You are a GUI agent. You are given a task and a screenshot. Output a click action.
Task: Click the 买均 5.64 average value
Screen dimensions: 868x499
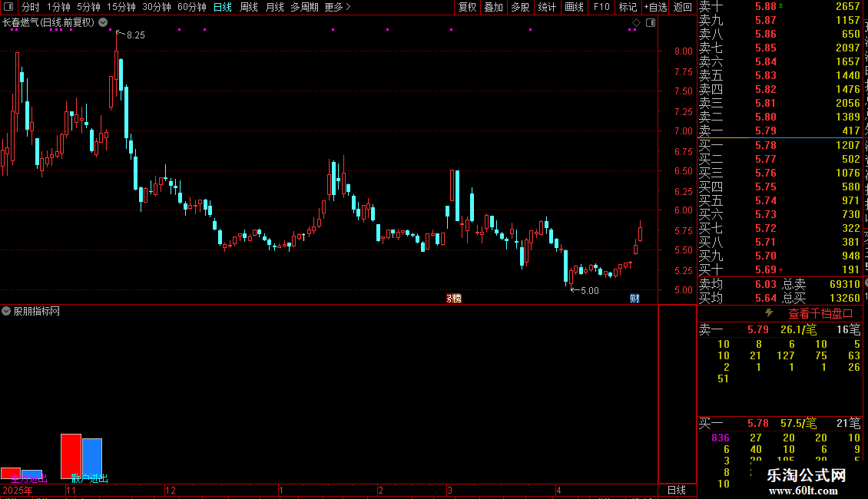(x=766, y=298)
